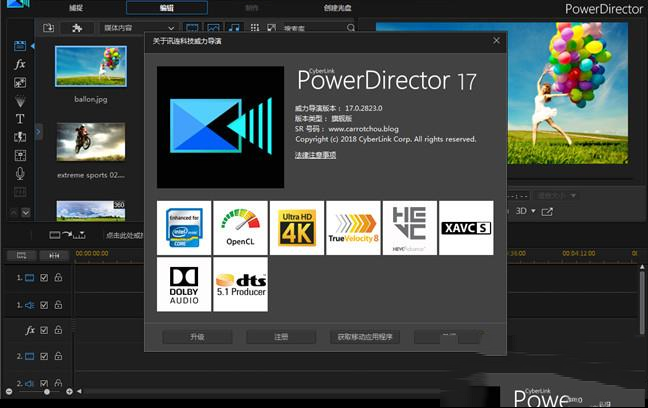Show more rooms with sidebar down arrow
The width and height of the screenshot is (648, 408).
pos(26,212)
